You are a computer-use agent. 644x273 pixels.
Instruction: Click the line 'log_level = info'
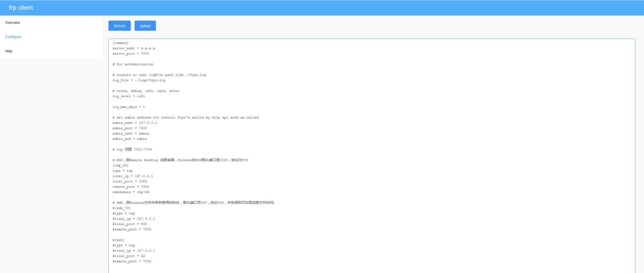(129, 96)
